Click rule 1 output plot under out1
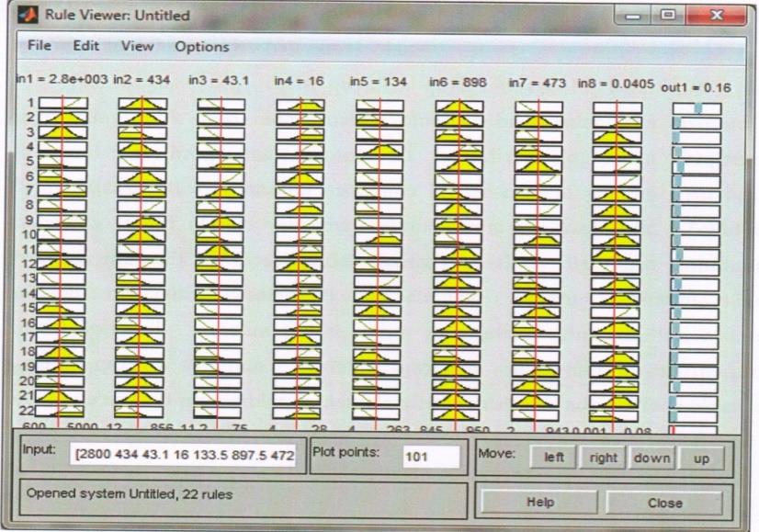 click(x=697, y=108)
